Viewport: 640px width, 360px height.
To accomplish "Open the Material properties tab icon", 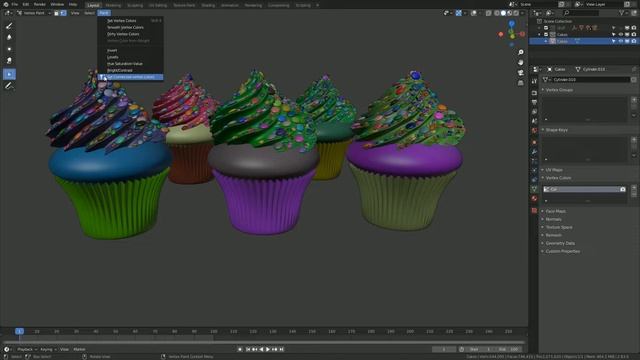I will pyautogui.click(x=534, y=198).
